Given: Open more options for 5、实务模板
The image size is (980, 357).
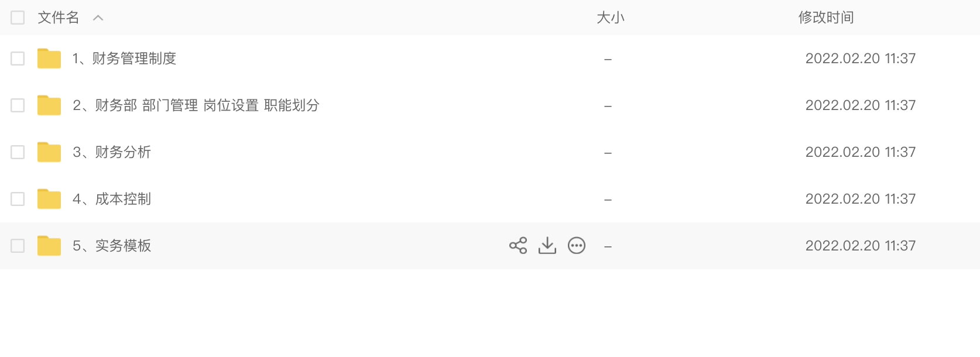Looking at the screenshot, I should (x=577, y=245).
